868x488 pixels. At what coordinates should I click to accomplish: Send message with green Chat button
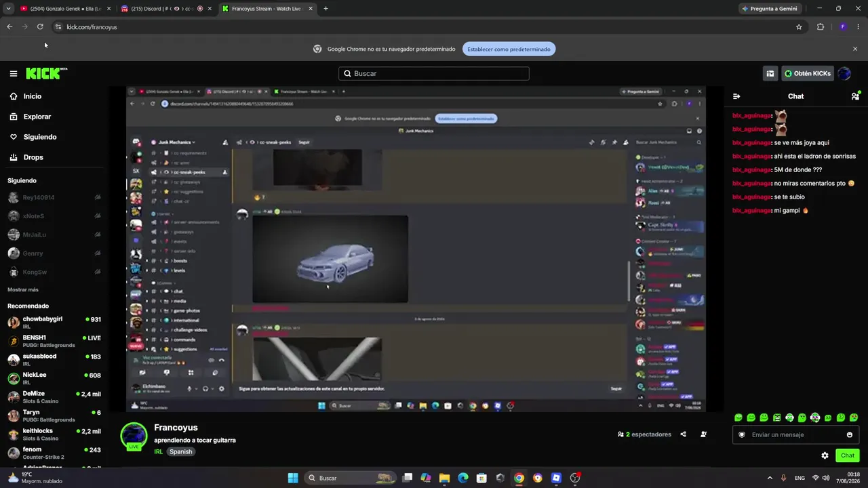848,455
